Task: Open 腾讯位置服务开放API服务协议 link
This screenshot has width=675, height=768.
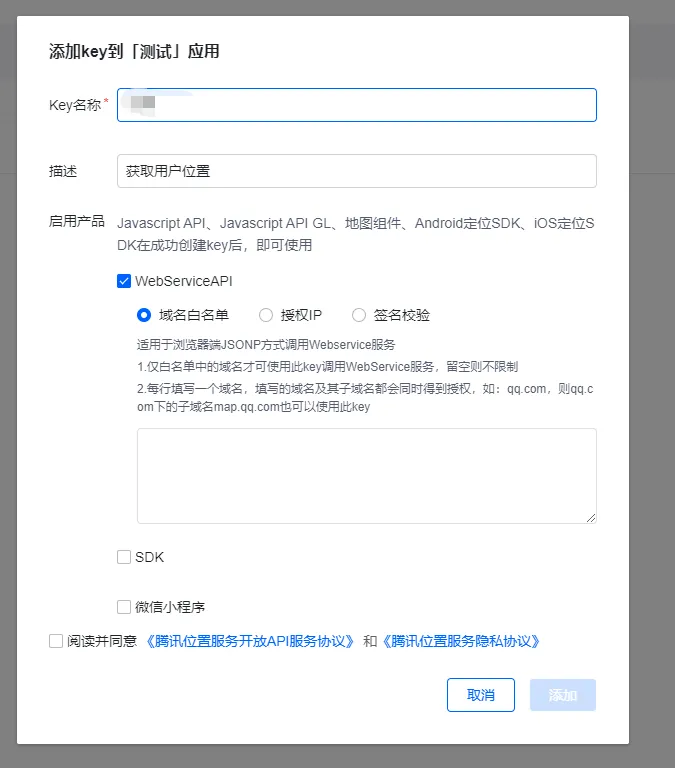Action: (250, 641)
